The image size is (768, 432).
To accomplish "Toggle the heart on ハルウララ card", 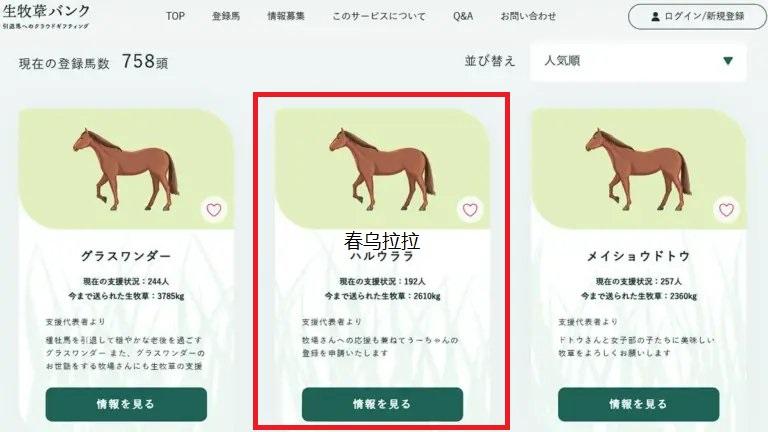I will click(470, 210).
